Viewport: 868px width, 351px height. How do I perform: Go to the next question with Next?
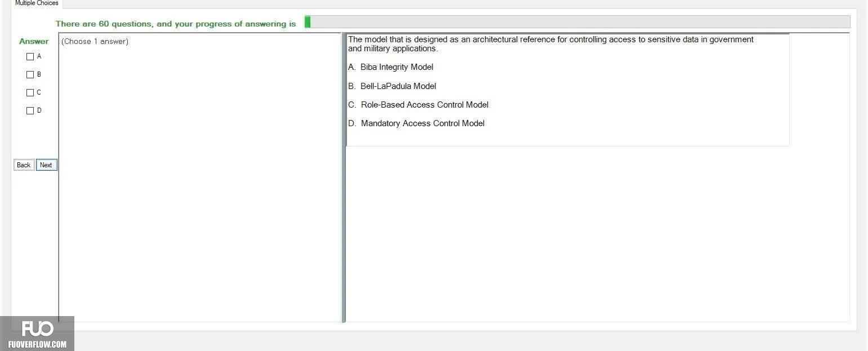coord(46,165)
